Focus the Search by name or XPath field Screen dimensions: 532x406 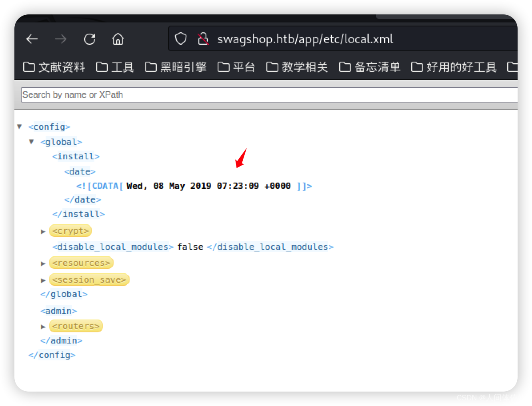269,94
